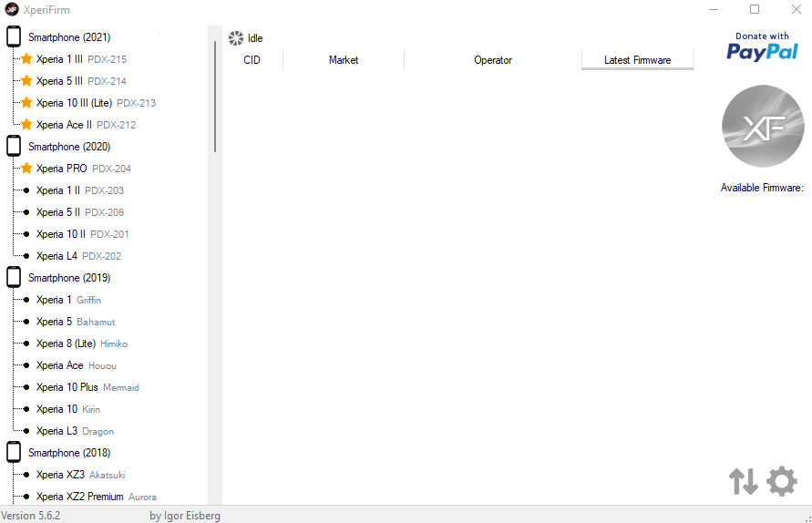812x523 pixels.
Task: Click the Smartphone (2018) group label
Action: pyautogui.click(x=69, y=453)
